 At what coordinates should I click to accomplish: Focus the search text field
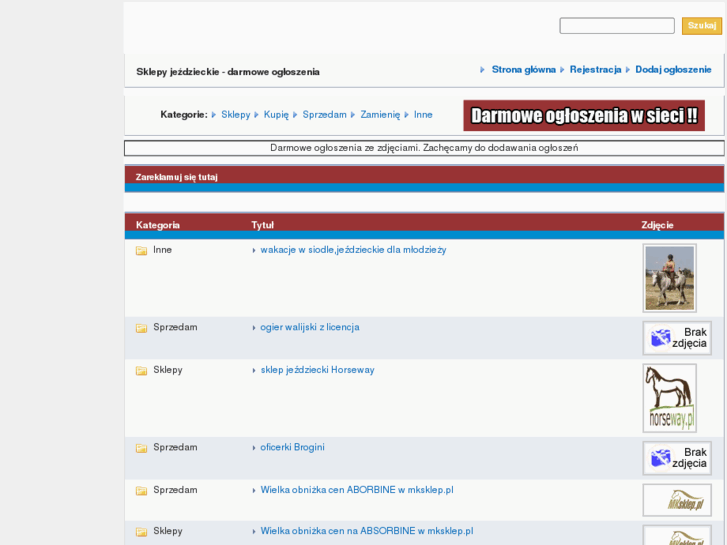(617, 26)
